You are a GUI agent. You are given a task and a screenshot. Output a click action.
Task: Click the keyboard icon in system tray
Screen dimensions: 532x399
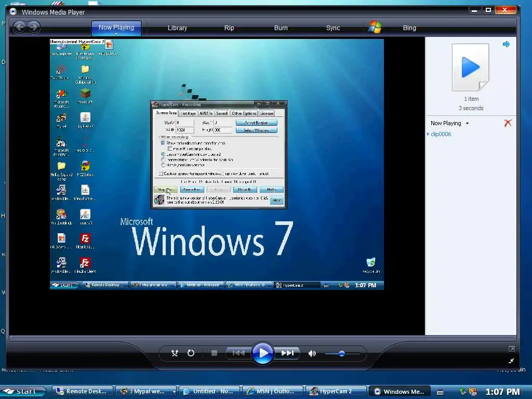440,392
